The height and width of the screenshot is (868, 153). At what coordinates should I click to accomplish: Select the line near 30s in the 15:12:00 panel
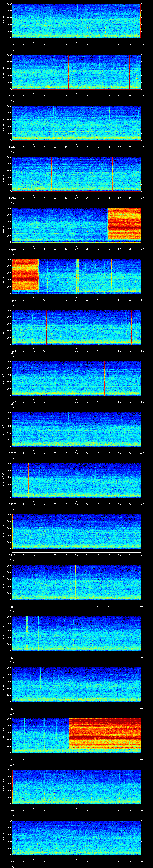(76, 582)
